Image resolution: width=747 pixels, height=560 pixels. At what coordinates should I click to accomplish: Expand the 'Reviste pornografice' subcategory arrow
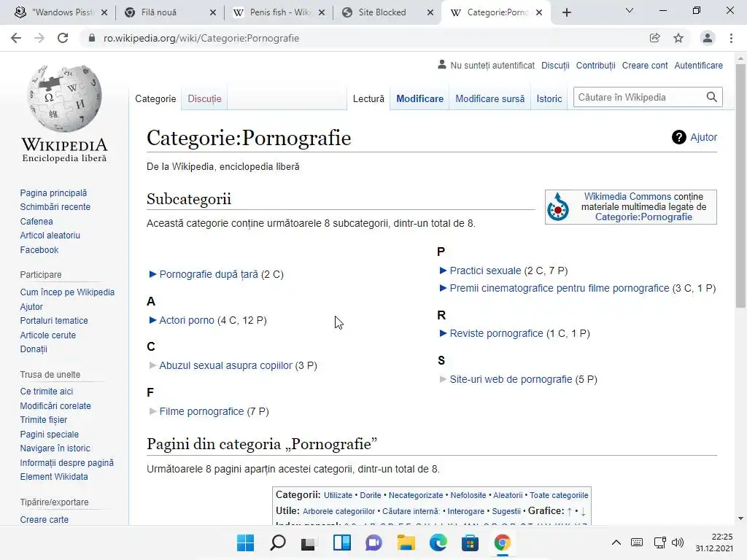[443, 333]
